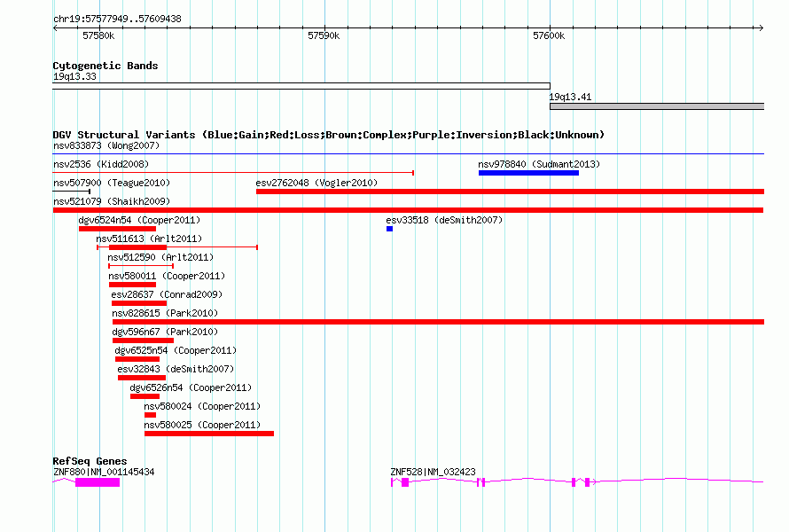This screenshot has width=789, height=532.
Task: Open variant label dgv6525n54 (Cooper2011)
Action: (x=176, y=350)
